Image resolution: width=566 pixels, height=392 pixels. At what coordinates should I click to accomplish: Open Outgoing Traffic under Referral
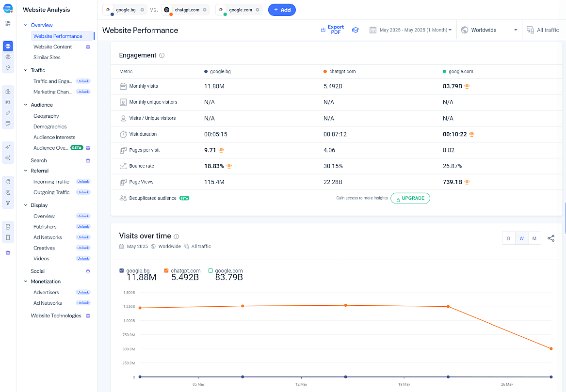coord(51,192)
